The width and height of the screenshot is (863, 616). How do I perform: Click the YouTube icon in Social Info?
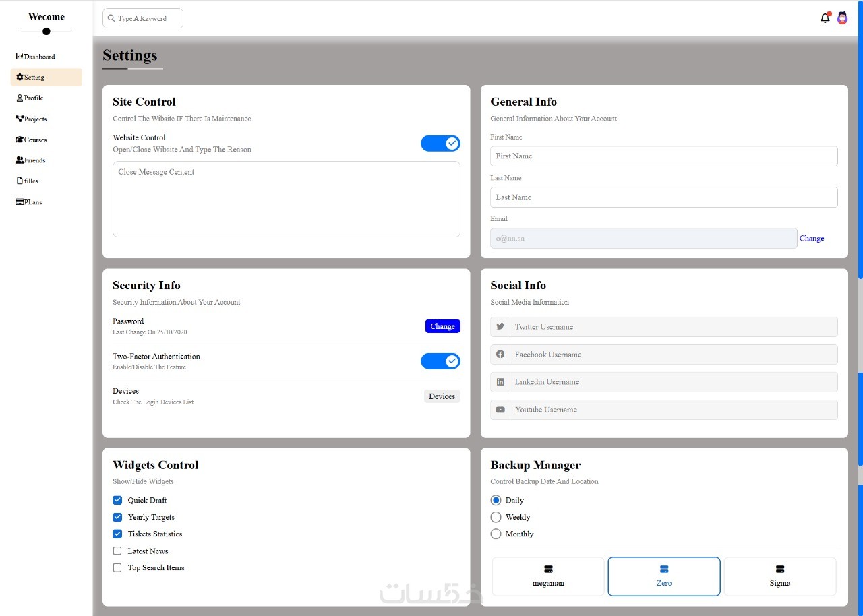point(500,410)
